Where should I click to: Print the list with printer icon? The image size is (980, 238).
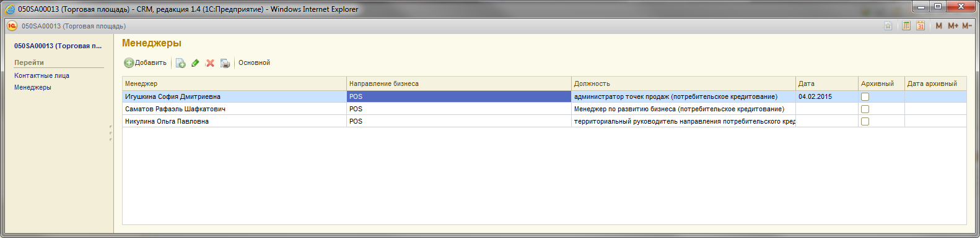point(225,63)
